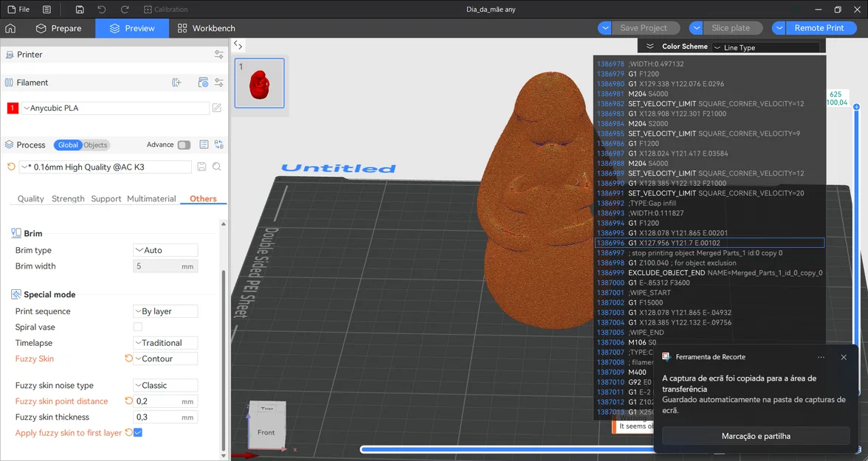
Task: Click the Front face of the view cube
Action: 266,431
